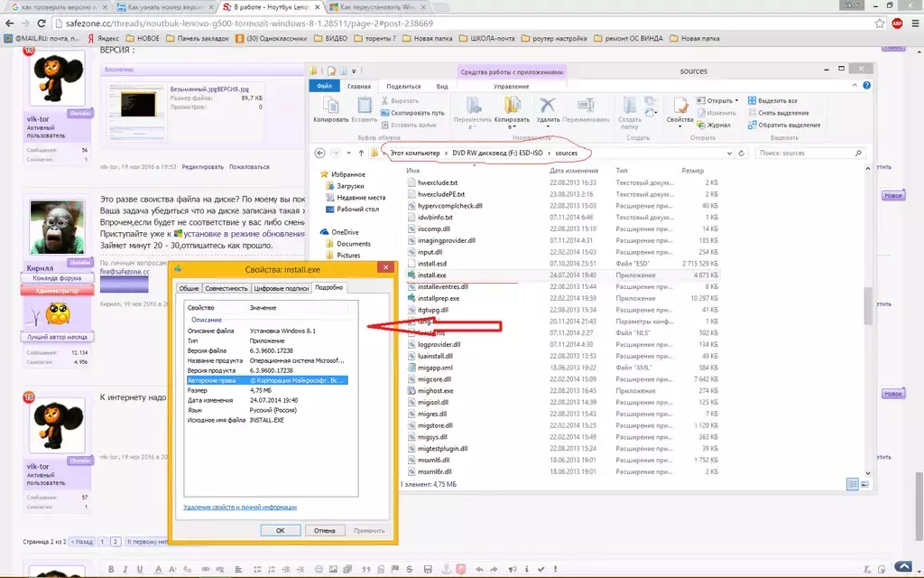
Task: Toggle Underline in the reply editor
Action: tap(140, 569)
